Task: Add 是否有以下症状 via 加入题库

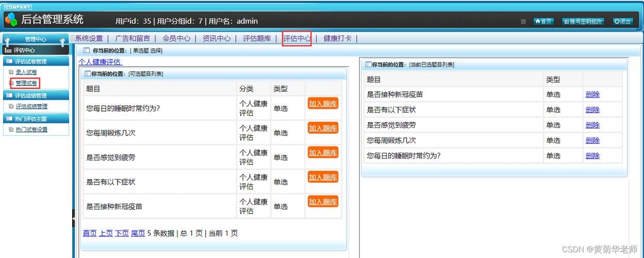Action: coord(323,177)
